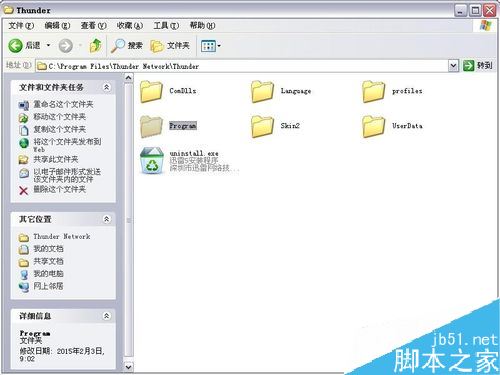This screenshot has height=375, width=500.
Task: Click Move this folder icon (移动)
Action: click(23, 117)
